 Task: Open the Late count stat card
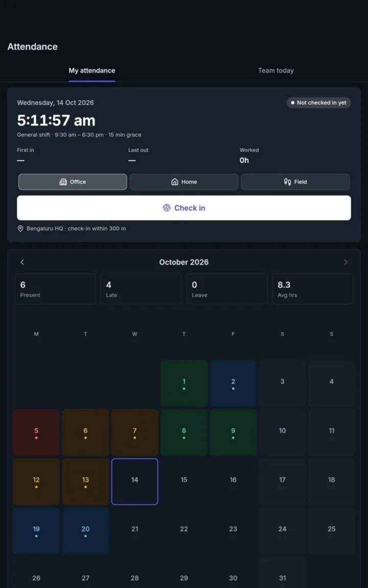[141, 289]
